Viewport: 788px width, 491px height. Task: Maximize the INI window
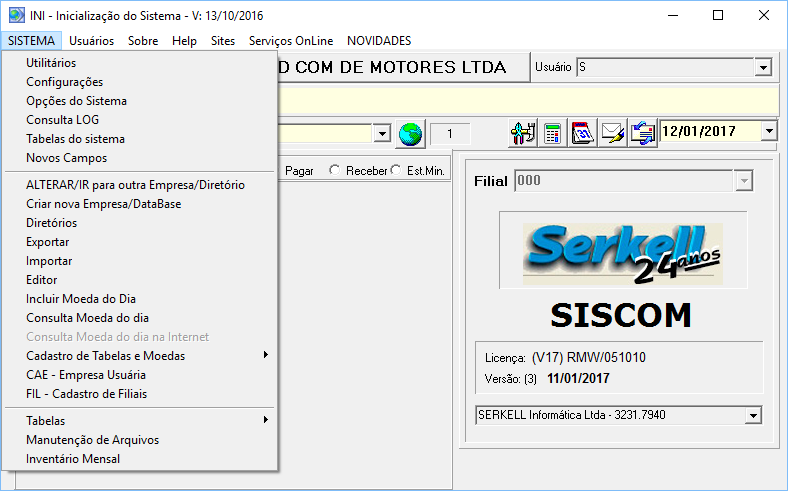(x=718, y=16)
